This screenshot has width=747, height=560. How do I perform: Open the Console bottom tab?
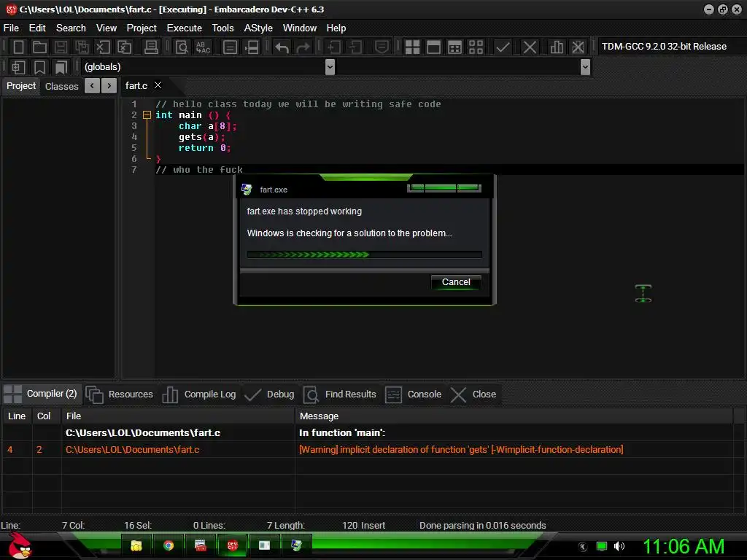(413, 394)
